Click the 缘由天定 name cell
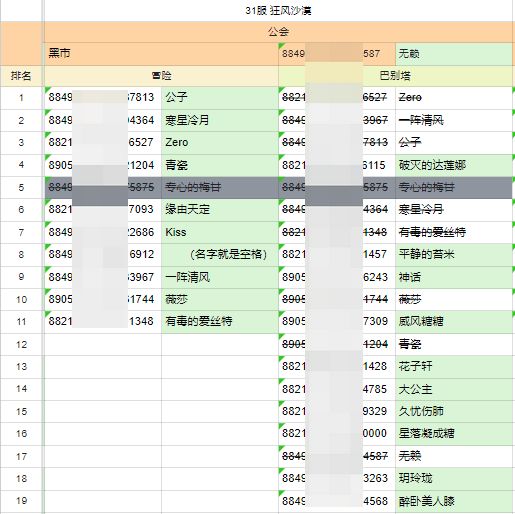The height and width of the screenshot is (514, 515). (220, 209)
